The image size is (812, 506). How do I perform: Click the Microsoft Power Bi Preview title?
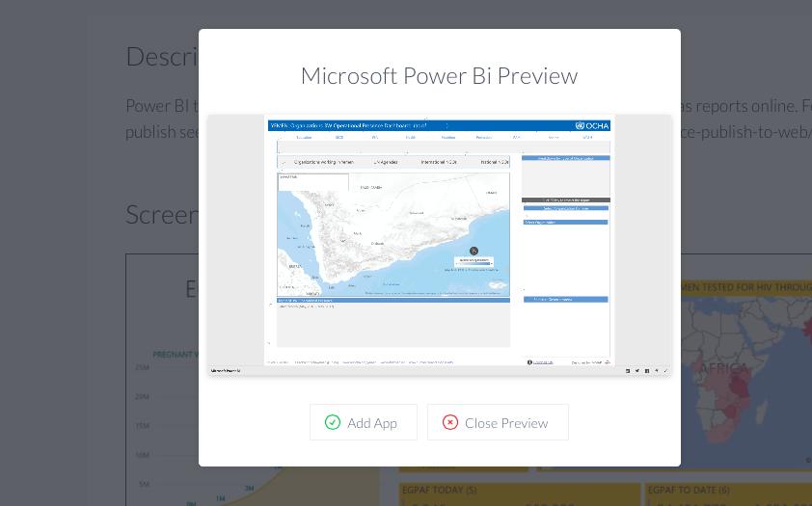pyautogui.click(x=439, y=76)
